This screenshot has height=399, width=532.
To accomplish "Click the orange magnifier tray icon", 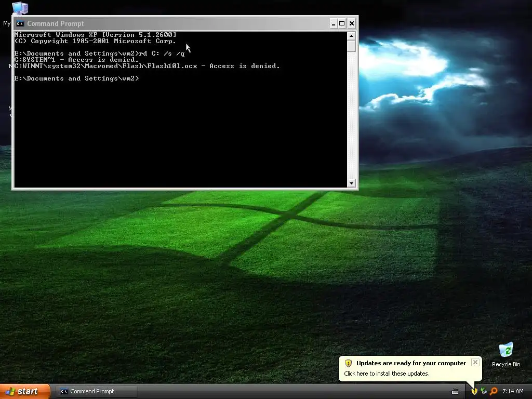I will 494,391.
